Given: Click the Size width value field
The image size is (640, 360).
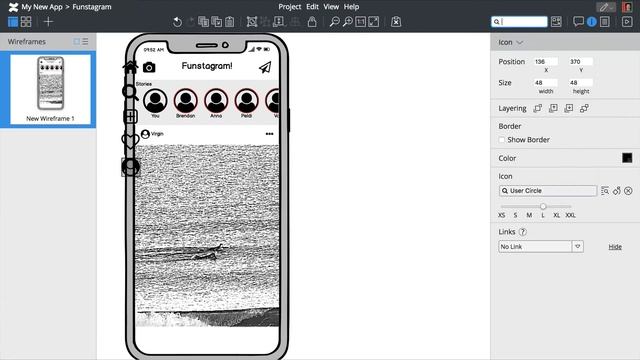Looking at the screenshot, I should [x=546, y=83].
